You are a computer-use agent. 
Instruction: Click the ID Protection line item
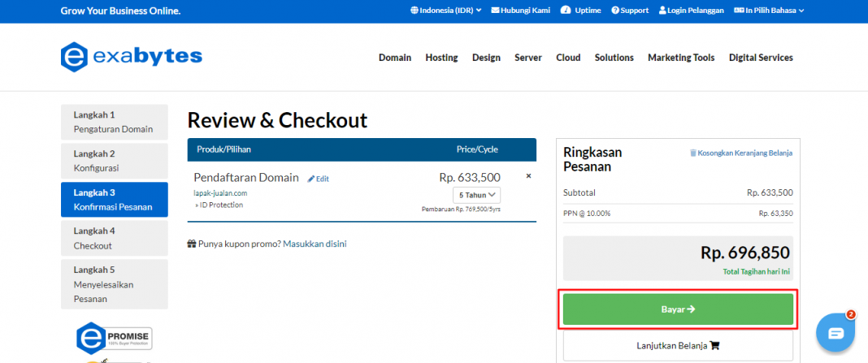point(219,205)
